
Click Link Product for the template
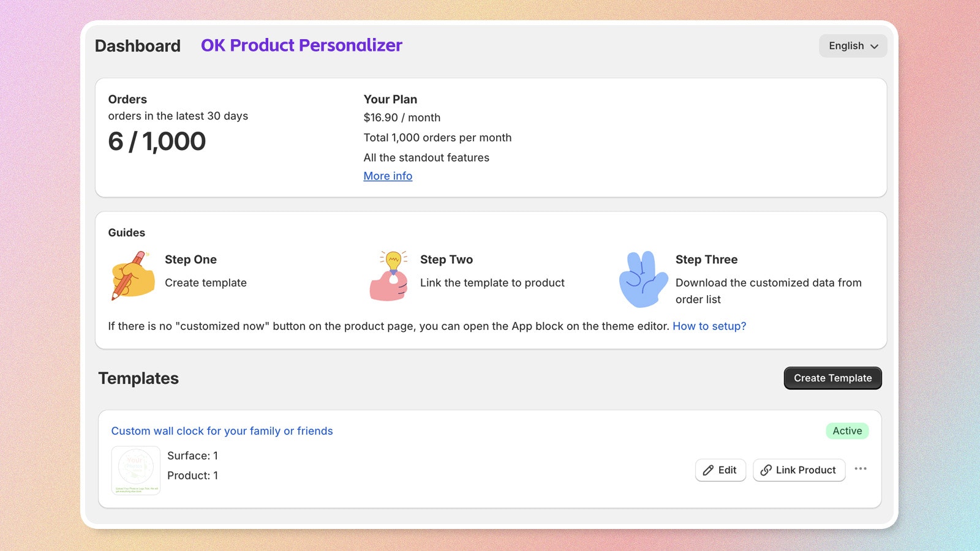pos(799,470)
